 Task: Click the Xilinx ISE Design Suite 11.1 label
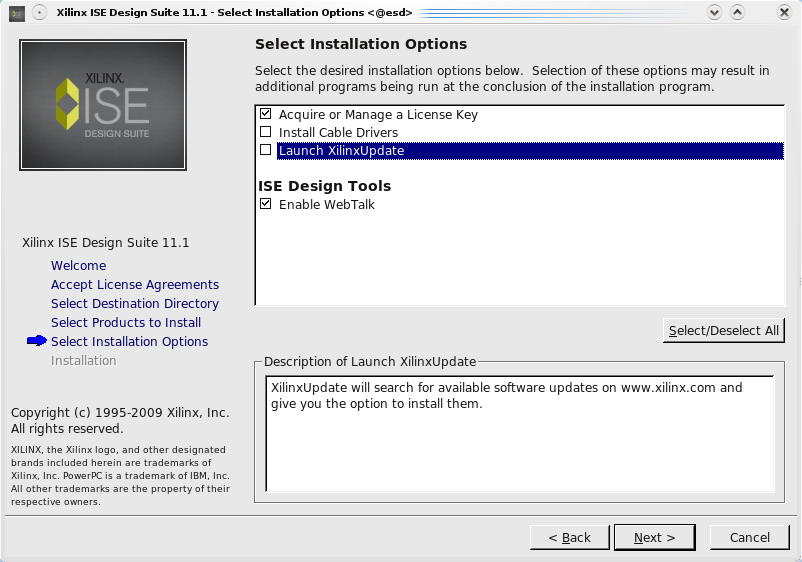[105, 242]
